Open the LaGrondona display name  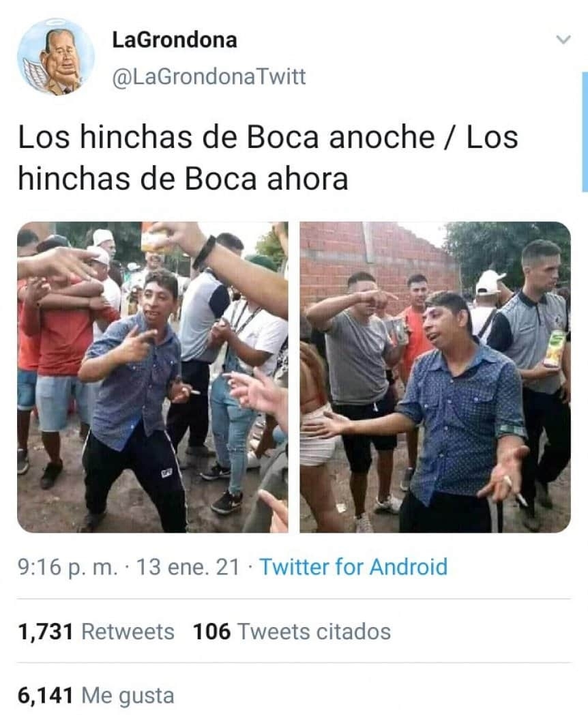(175, 40)
